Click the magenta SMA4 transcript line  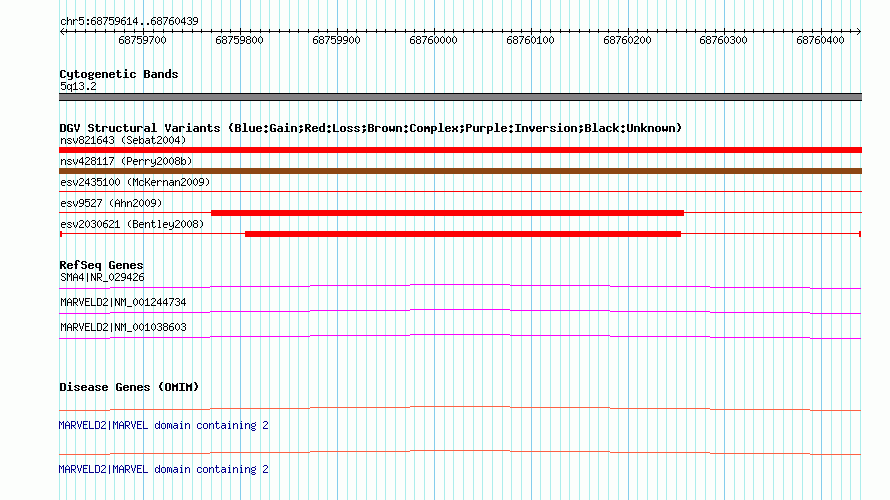point(460,287)
